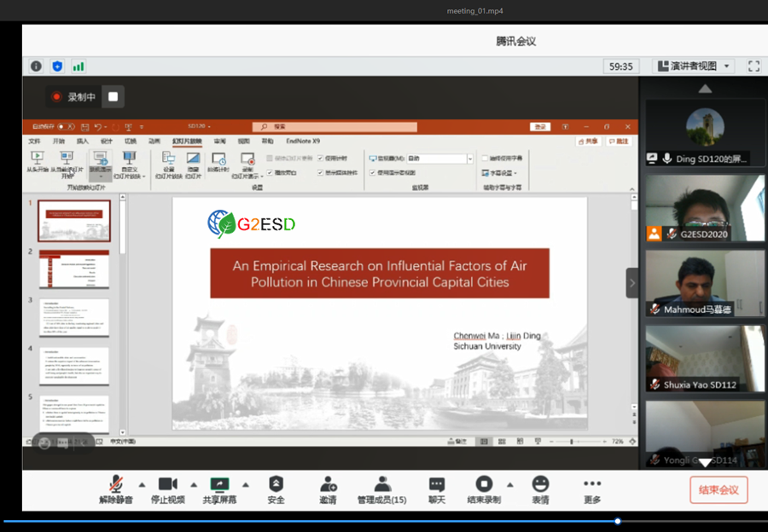Click the fit slide to window icon
Screen dimensions: 768x532
632,442
